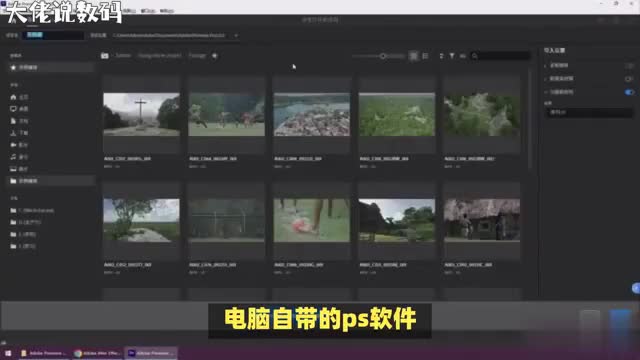640x360 pixels.
Task: Browse the C: drive folder
Action: [x=33, y=211]
